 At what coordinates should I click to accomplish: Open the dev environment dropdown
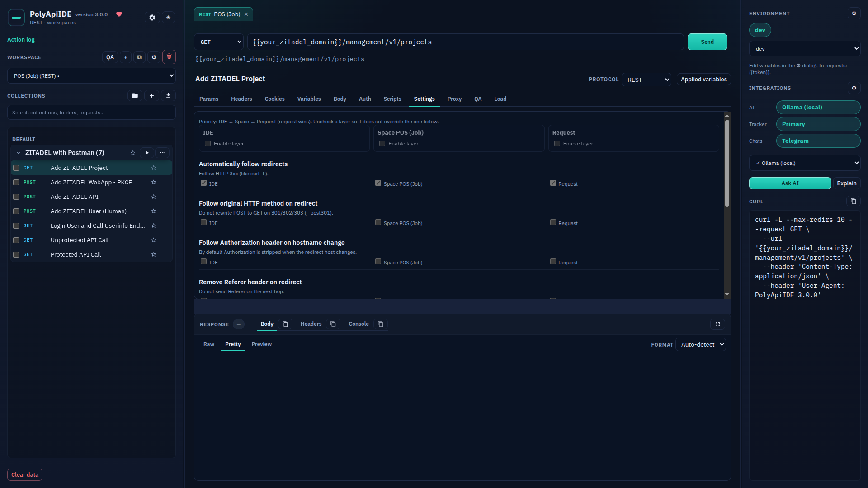[805, 49]
